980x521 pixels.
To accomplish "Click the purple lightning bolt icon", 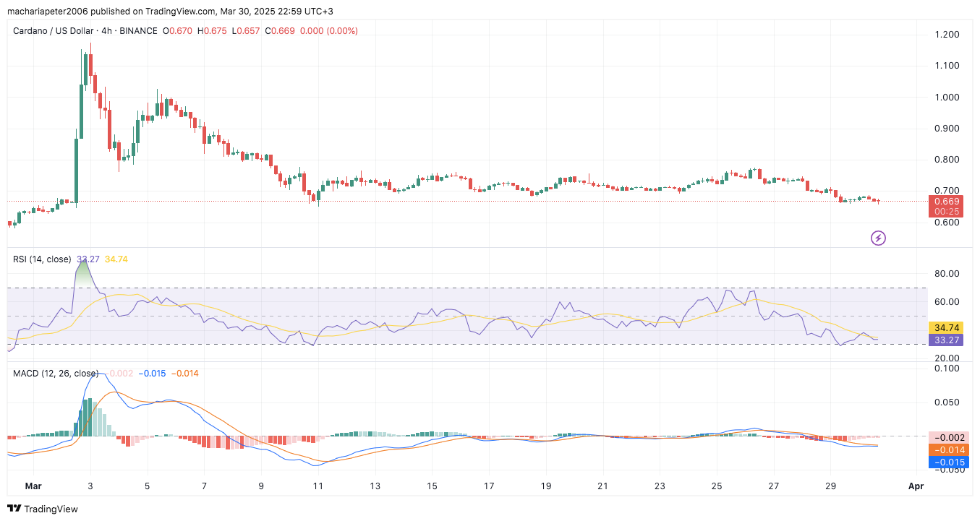I will tap(878, 238).
